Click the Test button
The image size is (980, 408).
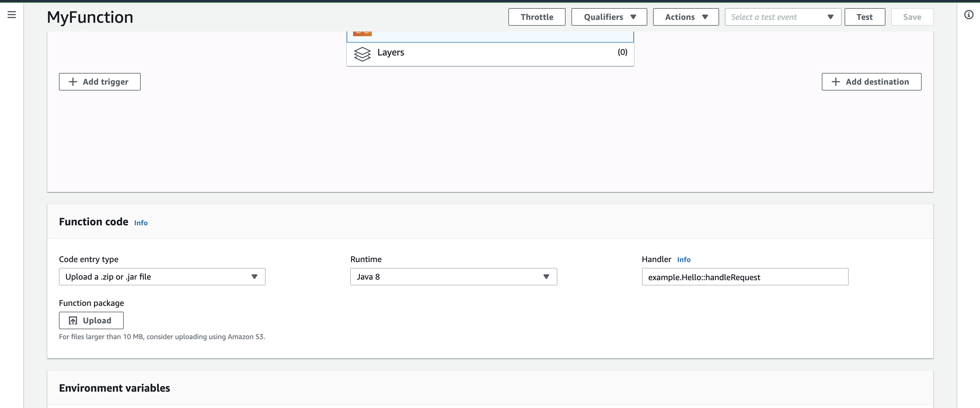click(x=865, y=17)
